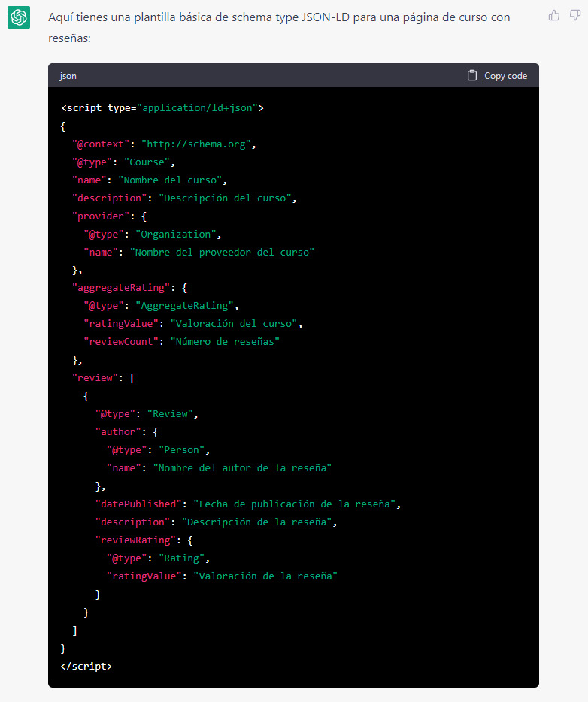The width and height of the screenshot is (588, 702).
Task: Click the "reviewCount" key
Action: (x=121, y=341)
